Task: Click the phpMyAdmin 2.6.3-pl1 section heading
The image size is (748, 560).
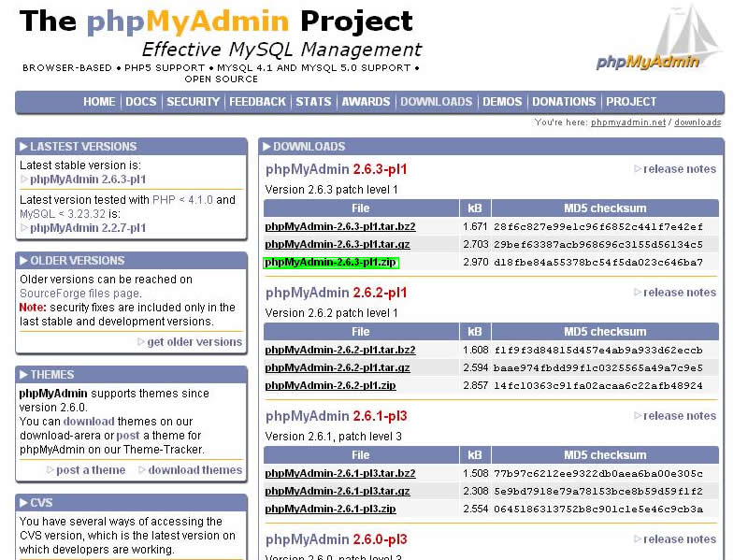Action: (x=337, y=169)
